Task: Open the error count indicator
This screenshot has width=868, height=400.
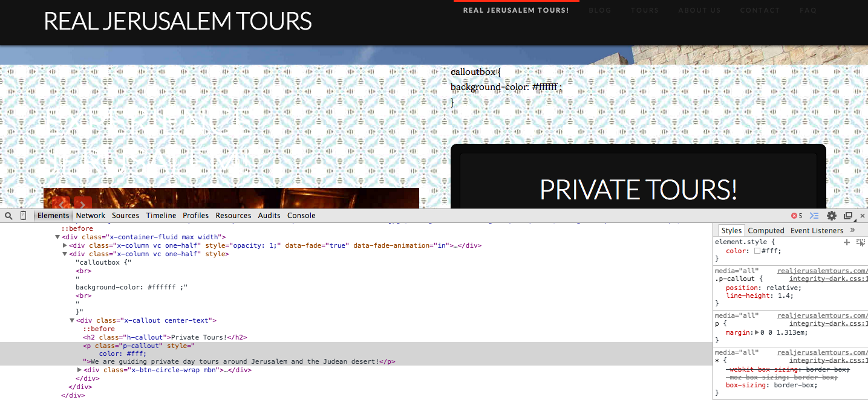Action: point(797,216)
